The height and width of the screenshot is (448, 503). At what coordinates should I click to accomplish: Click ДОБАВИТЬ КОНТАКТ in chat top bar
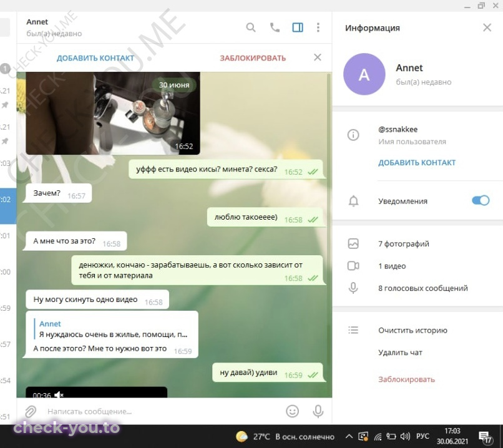point(95,58)
